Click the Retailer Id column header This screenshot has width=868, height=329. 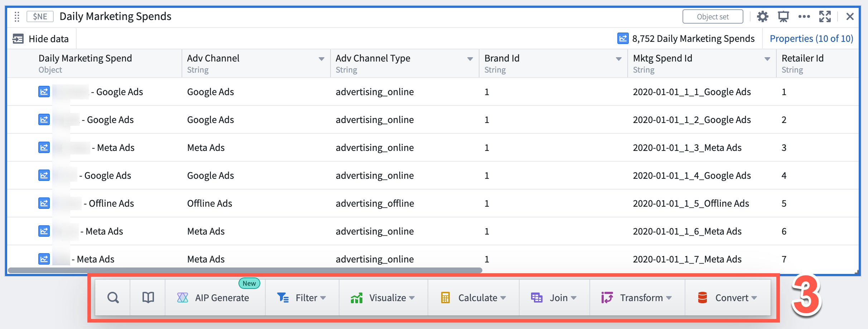pos(818,63)
